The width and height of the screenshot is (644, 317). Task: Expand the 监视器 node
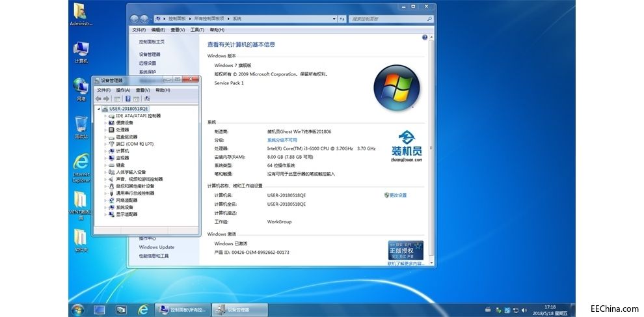pyautogui.click(x=105, y=158)
